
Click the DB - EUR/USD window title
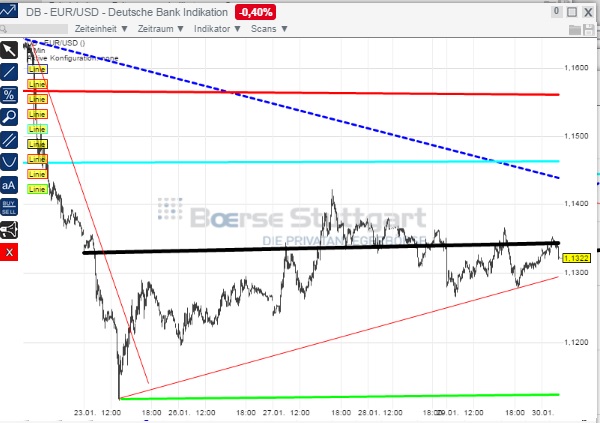(127, 12)
